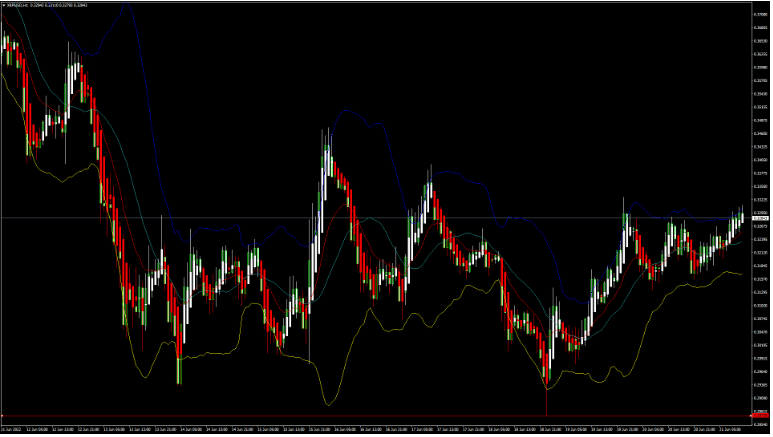This screenshot has height=437, width=773.
Task: Select the white current price tag on price axis
Action: pyautogui.click(x=761, y=218)
